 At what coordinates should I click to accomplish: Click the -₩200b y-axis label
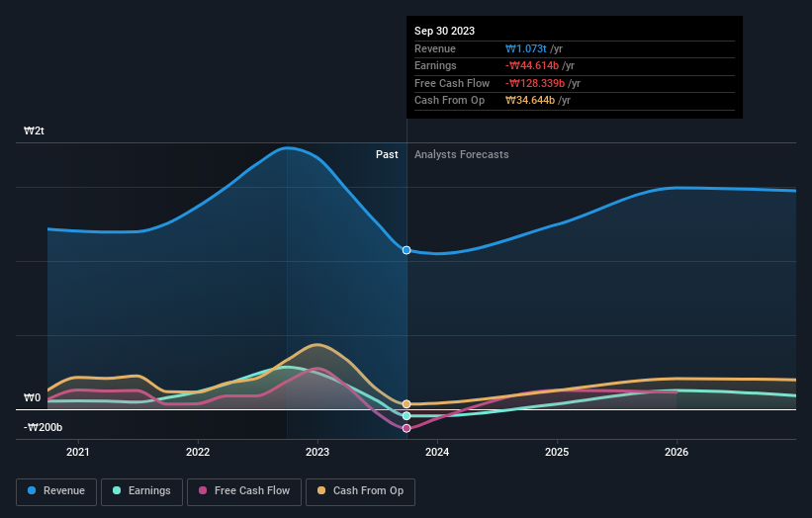(x=43, y=427)
